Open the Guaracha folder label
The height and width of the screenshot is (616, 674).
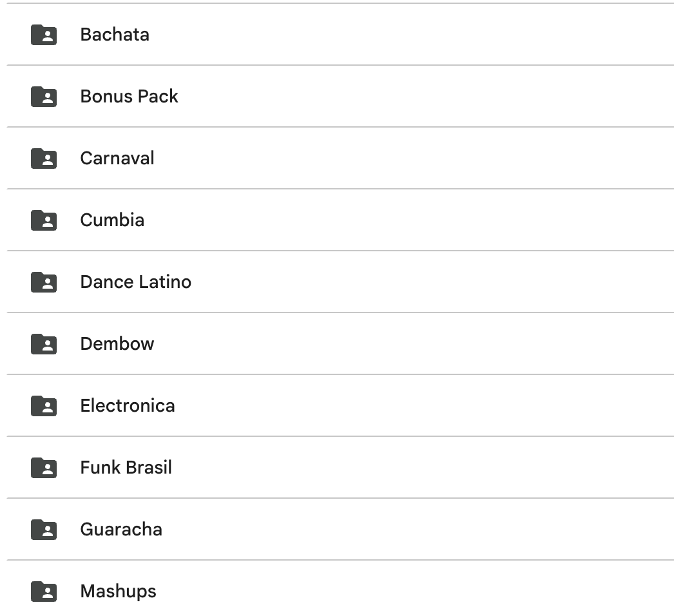pyautogui.click(x=121, y=530)
